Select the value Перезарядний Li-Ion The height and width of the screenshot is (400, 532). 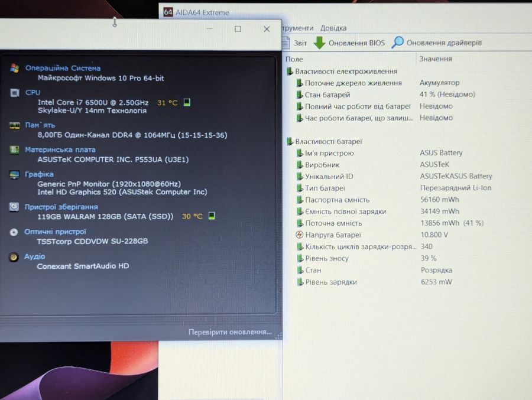tap(456, 188)
